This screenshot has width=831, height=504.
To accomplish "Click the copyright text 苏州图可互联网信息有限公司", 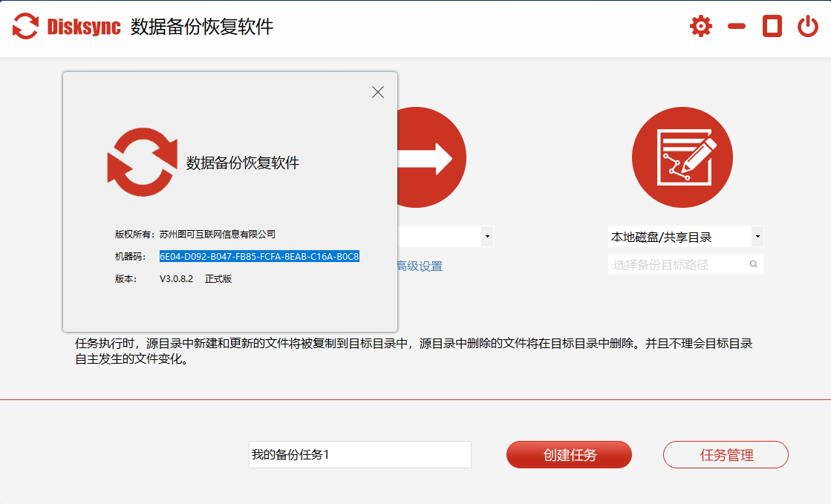I will (x=218, y=235).
